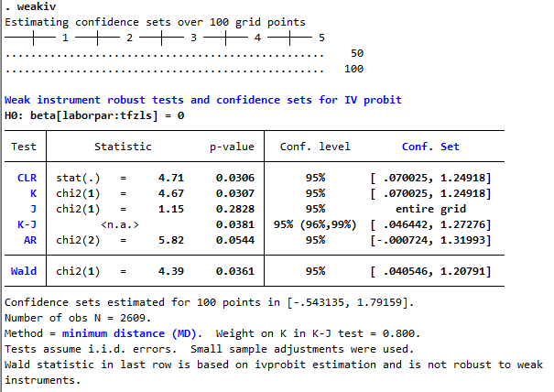
Task: Click the CLR test link
Action: [27, 177]
